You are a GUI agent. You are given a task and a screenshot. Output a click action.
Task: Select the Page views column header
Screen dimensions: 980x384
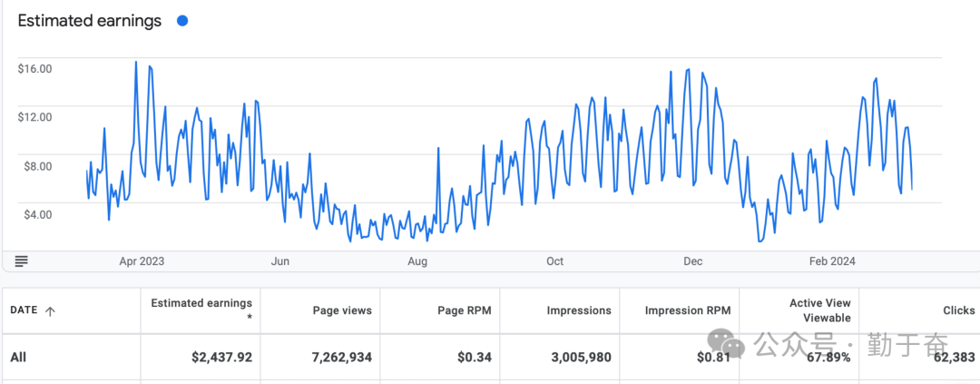pyautogui.click(x=342, y=310)
